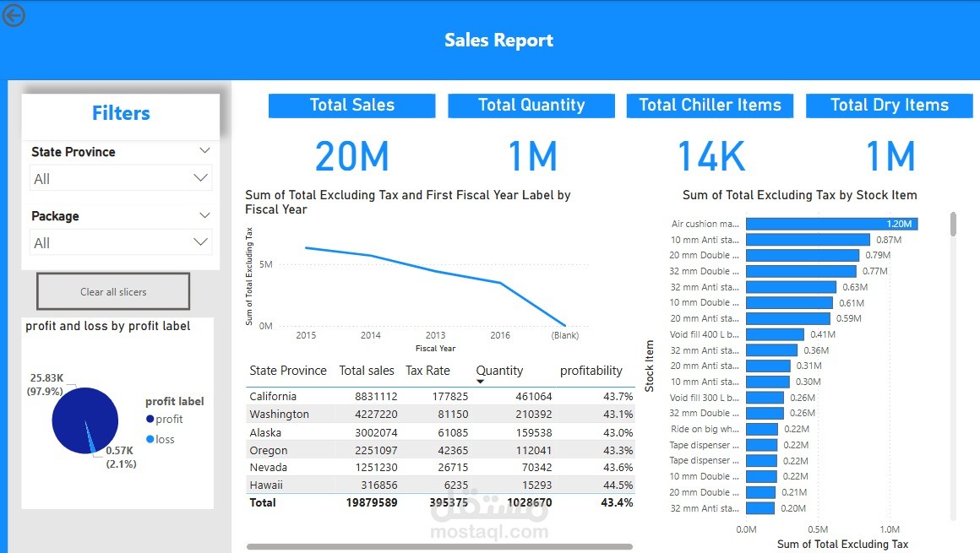The width and height of the screenshot is (980, 553).
Task: Select the Alaska table row
Action: click(x=441, y=432)
